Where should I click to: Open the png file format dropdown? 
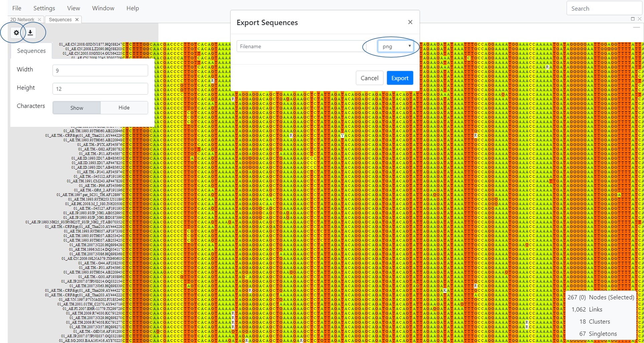point(395,46)
